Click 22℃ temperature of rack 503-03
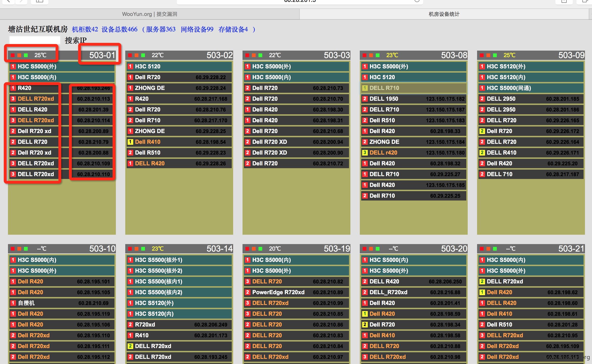The image size is (592, 364). 275,55
